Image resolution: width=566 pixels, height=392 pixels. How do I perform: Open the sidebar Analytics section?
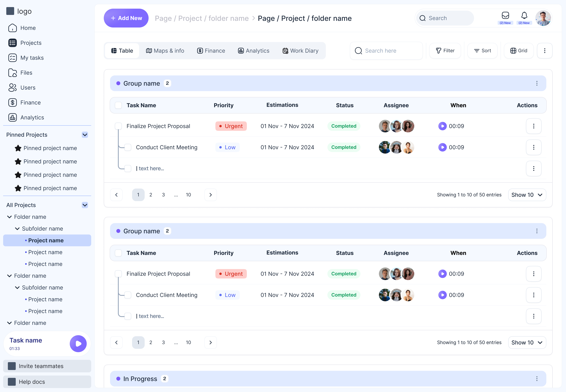coord(26,118)
